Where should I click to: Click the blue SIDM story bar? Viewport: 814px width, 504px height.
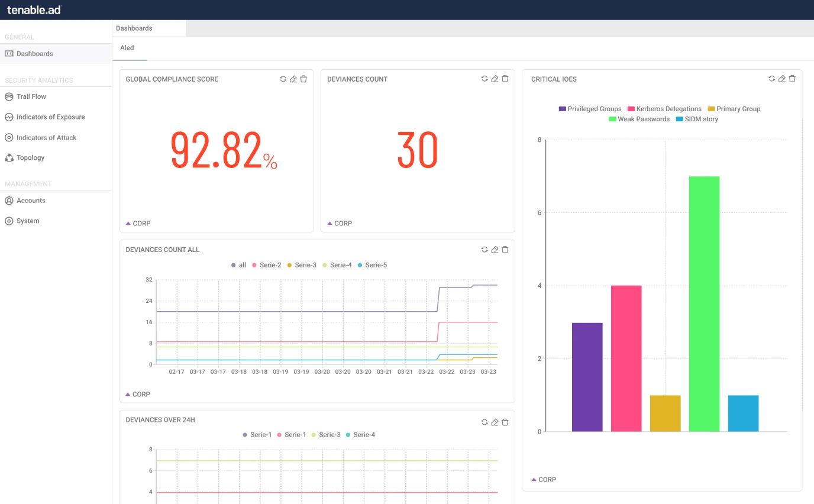pyautogui.click(x=743, y=413)
